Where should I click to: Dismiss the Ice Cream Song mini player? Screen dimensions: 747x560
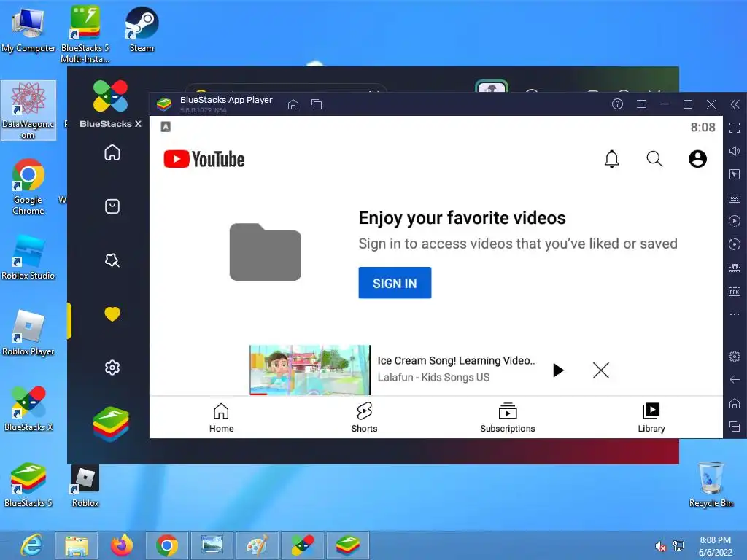[601, 370]
